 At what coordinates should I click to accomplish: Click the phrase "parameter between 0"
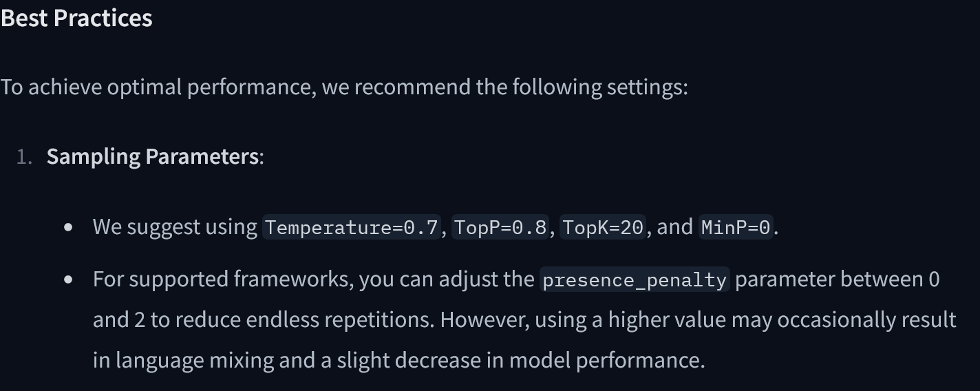pos(837,279)
